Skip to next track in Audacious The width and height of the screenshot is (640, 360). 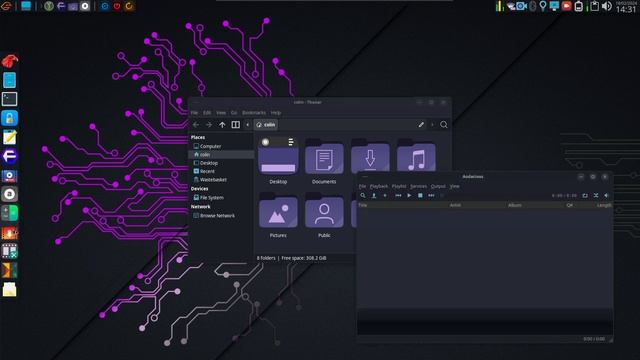pyautogui.click(x=431, y=196)
